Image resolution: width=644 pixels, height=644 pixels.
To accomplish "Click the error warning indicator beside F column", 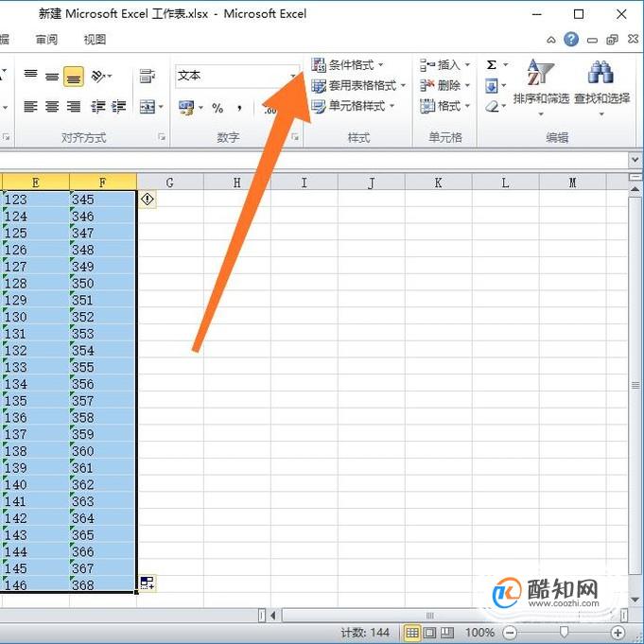I will [x=148, y=200].
